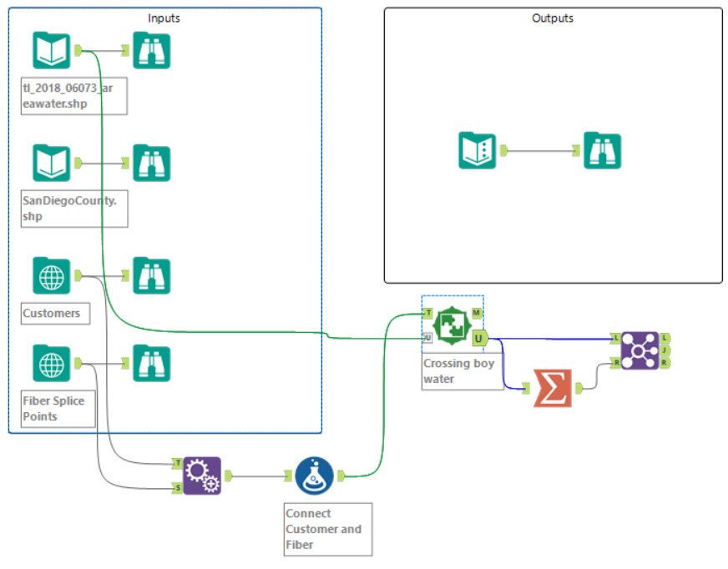The height and width of the screenshot is (569, 728).
Task: Click the Summarize sigma tool
Action: click(553, 389)
